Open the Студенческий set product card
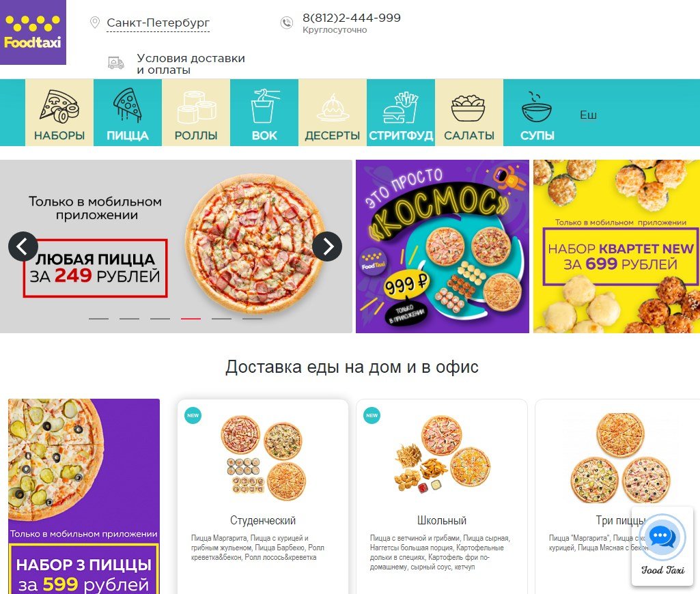The width and height of the screenshot is (700, 594). click(263, 496)
